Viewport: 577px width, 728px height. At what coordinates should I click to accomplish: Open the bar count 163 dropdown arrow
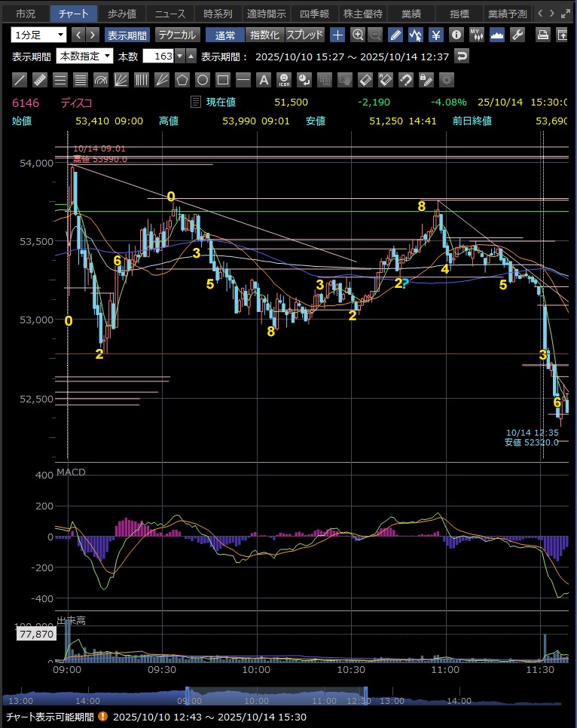click(x=179, y=57)
